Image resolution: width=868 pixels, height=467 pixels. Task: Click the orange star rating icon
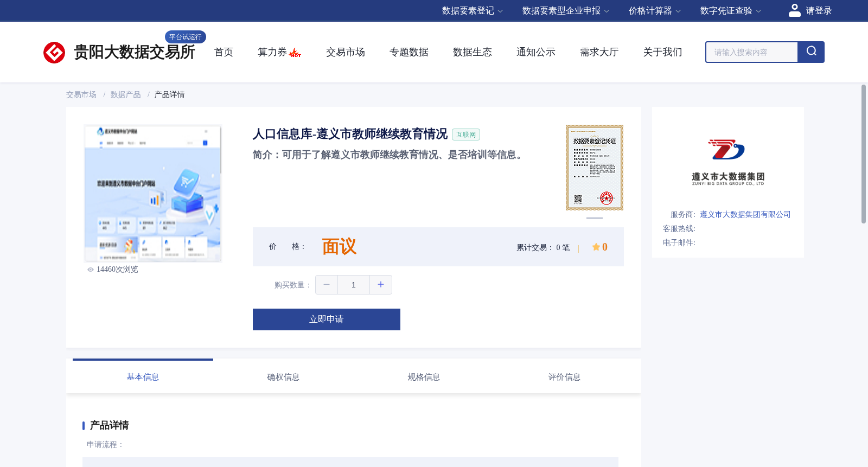click(x=596, y=247)
